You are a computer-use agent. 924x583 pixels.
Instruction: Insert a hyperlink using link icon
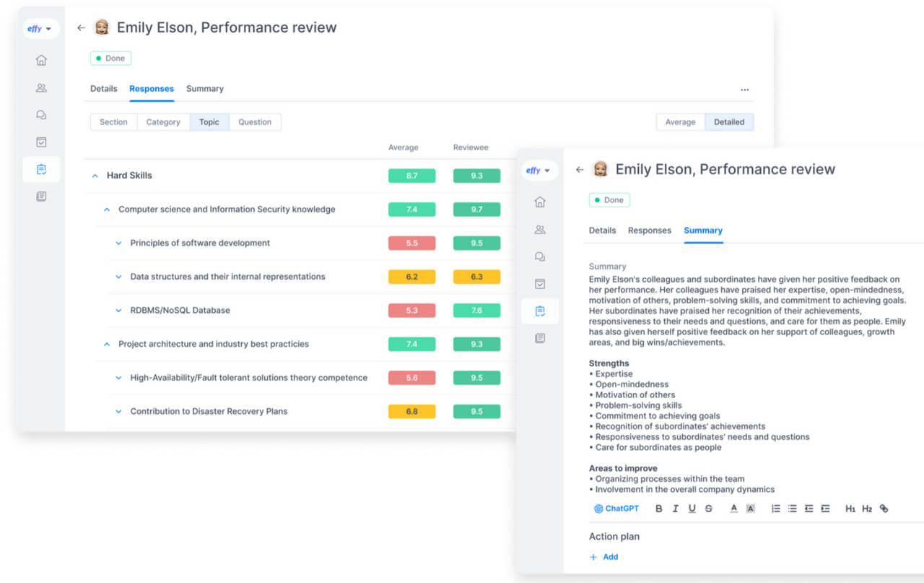tap(884, 509)
